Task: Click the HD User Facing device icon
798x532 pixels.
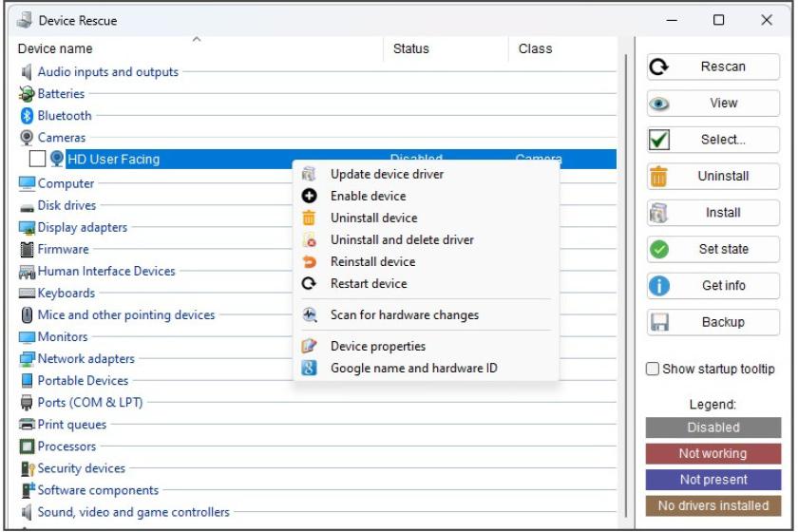Action: tap(56, 159)
